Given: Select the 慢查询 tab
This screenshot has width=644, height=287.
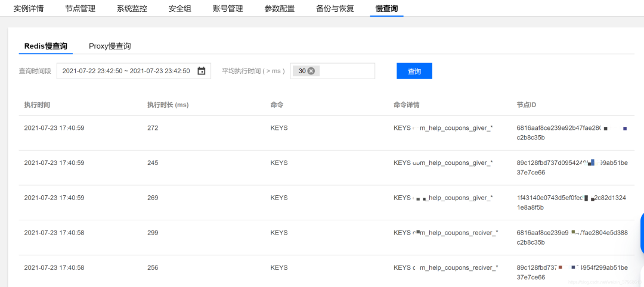Looking at the screenshot, I should (x=386, y=8).
